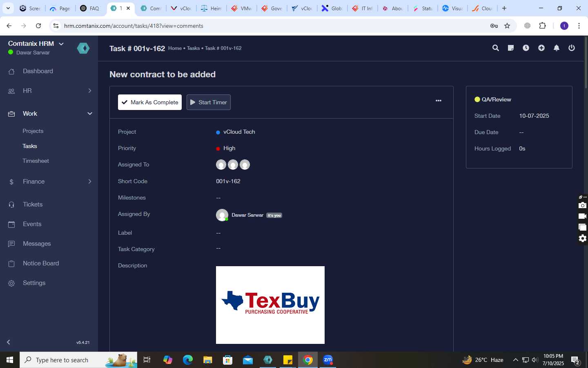Image resolution: width=588 pixels, height=368 pixels.
Task: Open the TexBuy description image
Action: (270, 305)
